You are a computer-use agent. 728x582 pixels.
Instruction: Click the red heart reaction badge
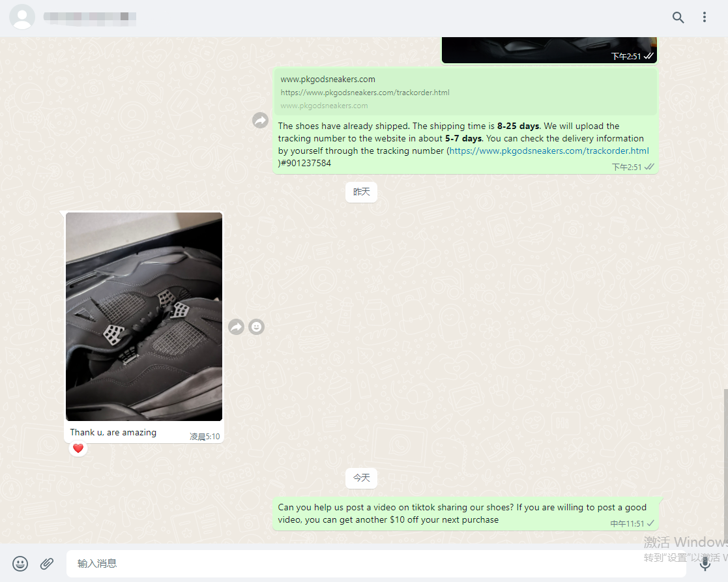[x=78, y=448]
